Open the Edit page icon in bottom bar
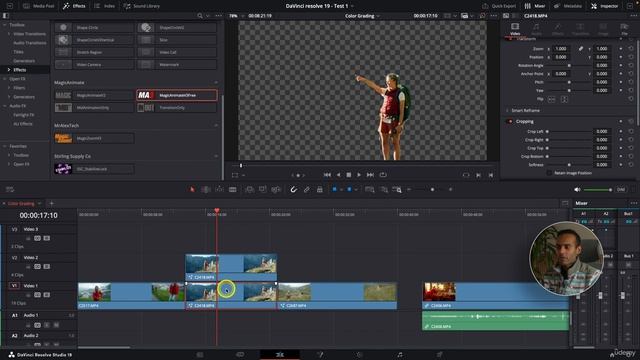 (280, 355)
